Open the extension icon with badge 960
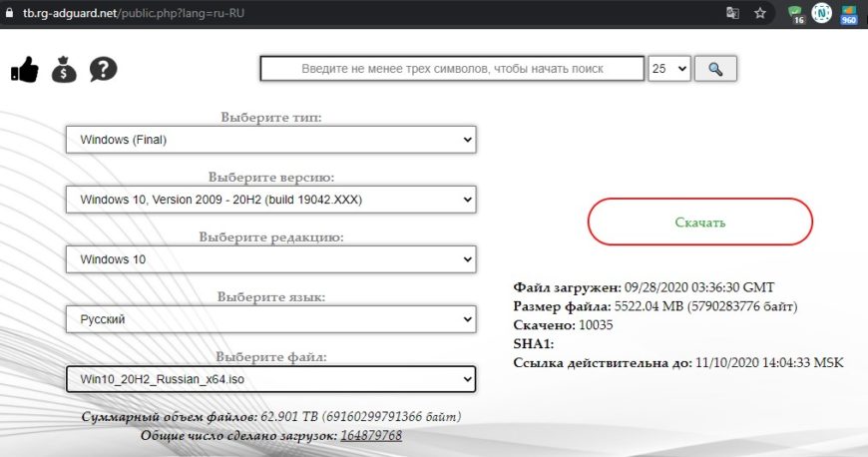 (849, 14)
